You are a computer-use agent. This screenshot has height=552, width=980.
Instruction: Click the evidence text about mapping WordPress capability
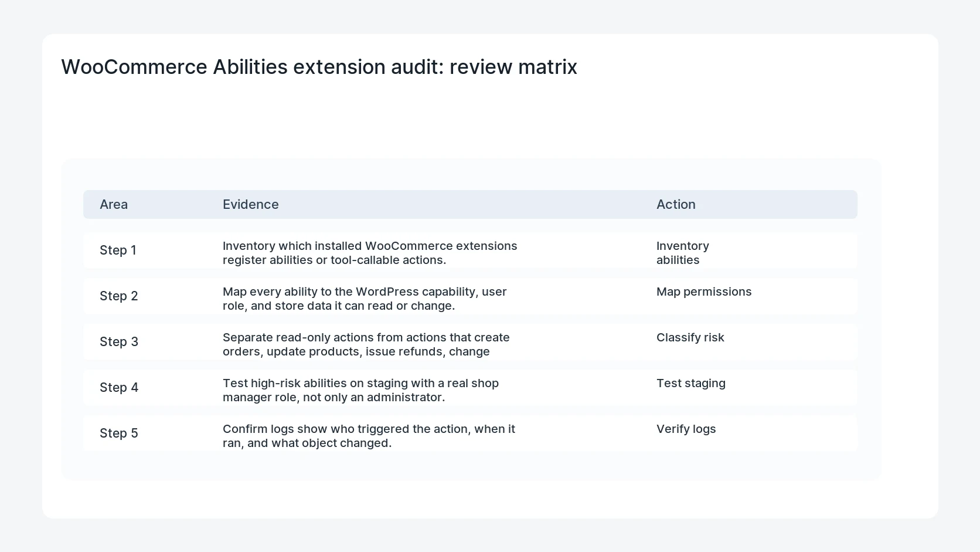(365, 299)
